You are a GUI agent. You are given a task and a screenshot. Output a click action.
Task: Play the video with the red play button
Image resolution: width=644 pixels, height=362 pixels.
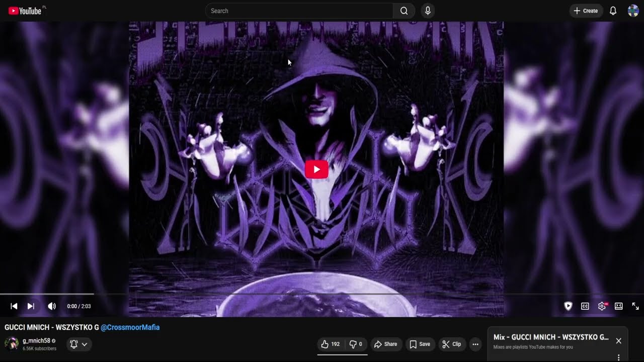coord(316,169)
